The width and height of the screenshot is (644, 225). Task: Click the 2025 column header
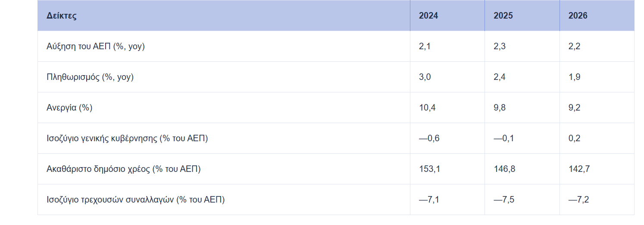coord(503,16)
